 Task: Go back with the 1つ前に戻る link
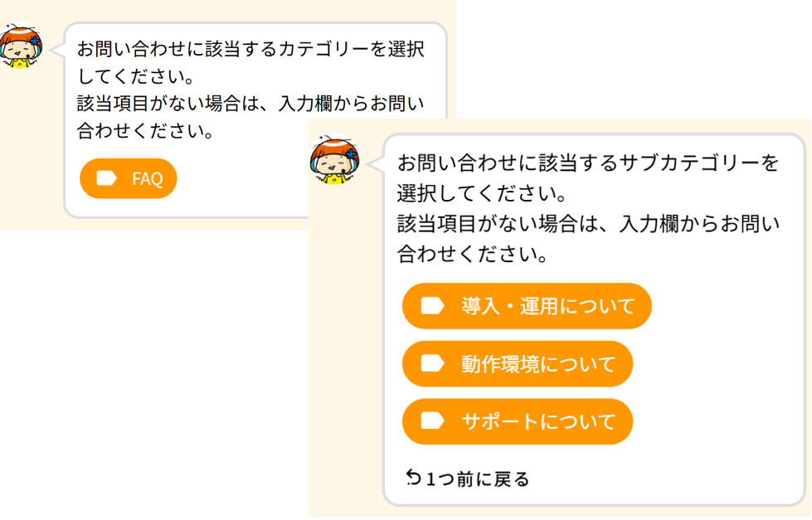click(477, 479)
